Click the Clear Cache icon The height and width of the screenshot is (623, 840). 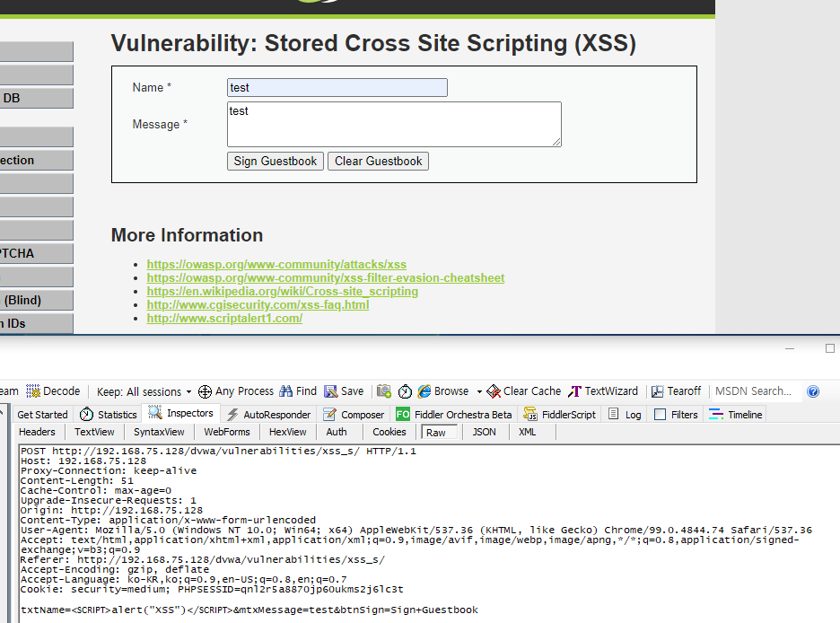click(494, 391)
